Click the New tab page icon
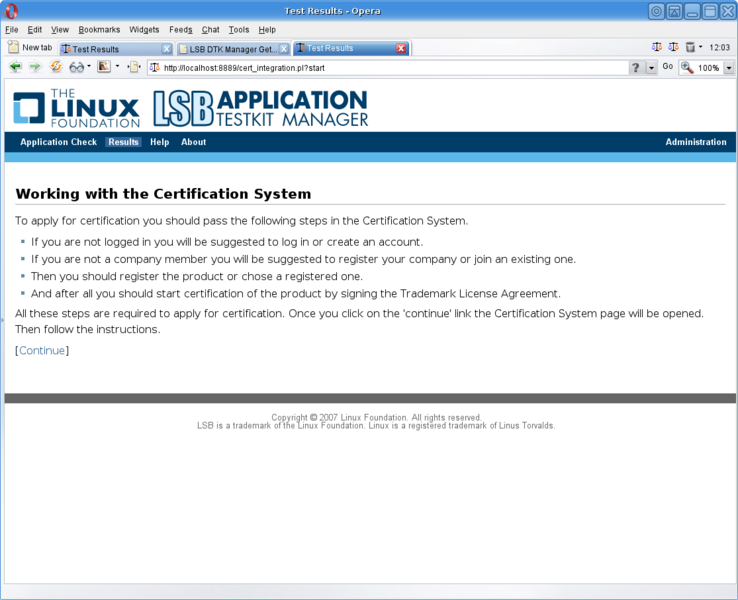Screen dimensions: 738x600 point(14,47)
